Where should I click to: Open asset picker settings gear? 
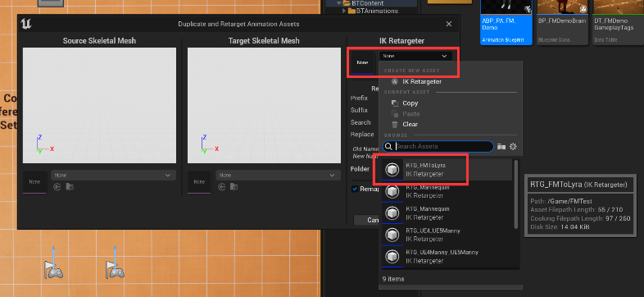pyautogui.click(x=513, y=146)
